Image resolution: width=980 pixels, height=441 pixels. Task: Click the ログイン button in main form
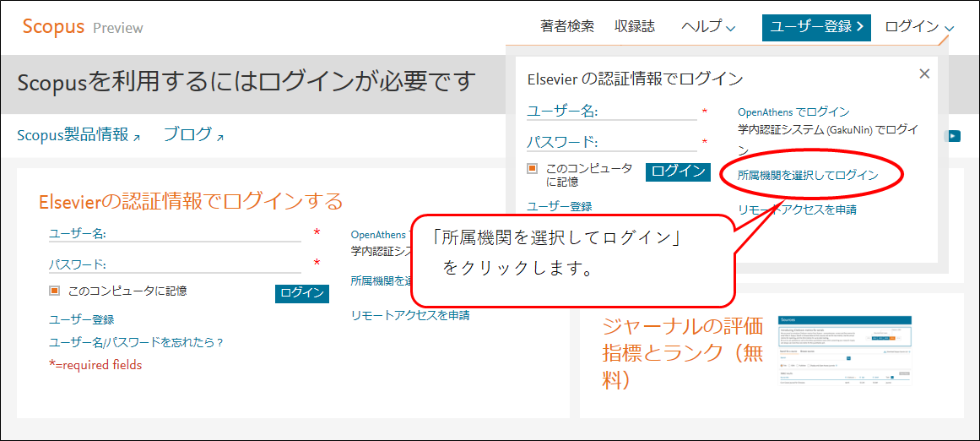point(302,293)
